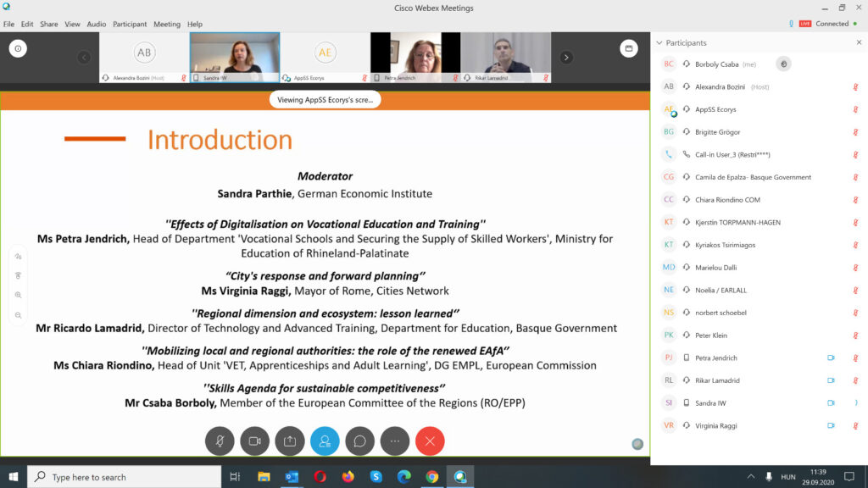Open the Participant menu
Screen dimensions: 868x488
point(130,24)
